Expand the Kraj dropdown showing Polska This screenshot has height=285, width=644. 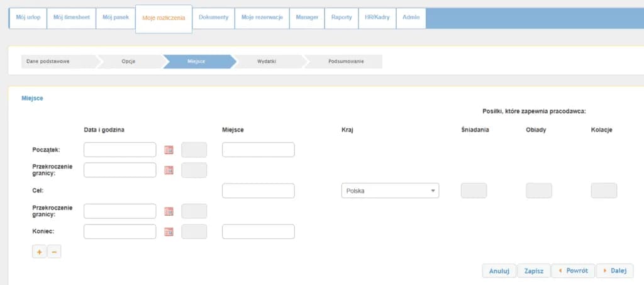[x=389, y=191]
